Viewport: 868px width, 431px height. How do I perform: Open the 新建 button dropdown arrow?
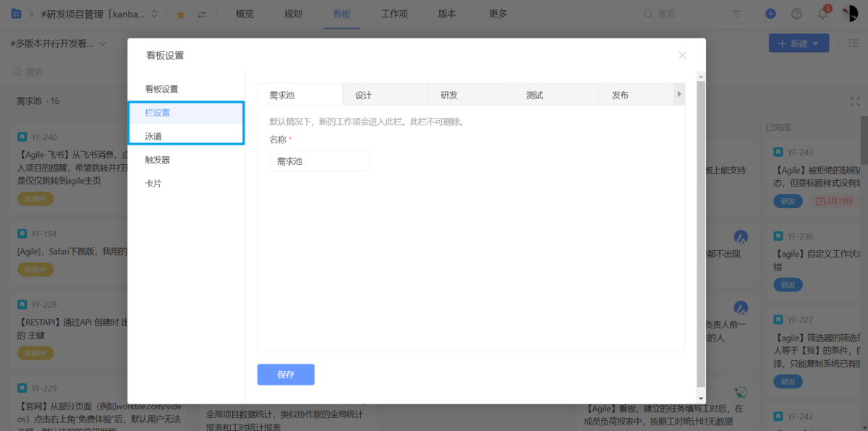(814, 43)
